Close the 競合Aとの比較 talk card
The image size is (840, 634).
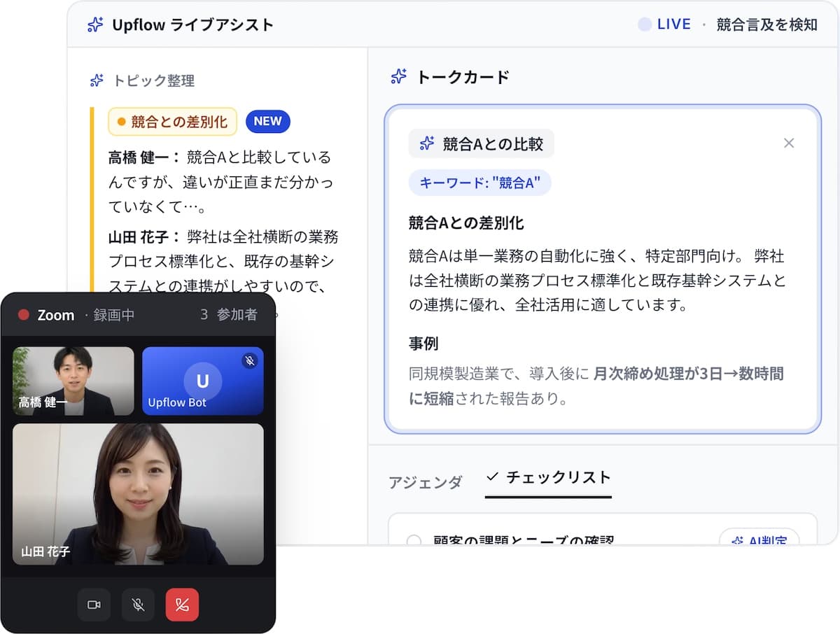(x=789, y=143)
